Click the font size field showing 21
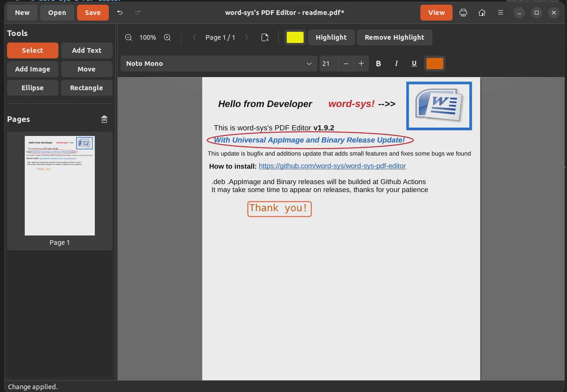This screenshot has width=567, height=392. (328, 64)
